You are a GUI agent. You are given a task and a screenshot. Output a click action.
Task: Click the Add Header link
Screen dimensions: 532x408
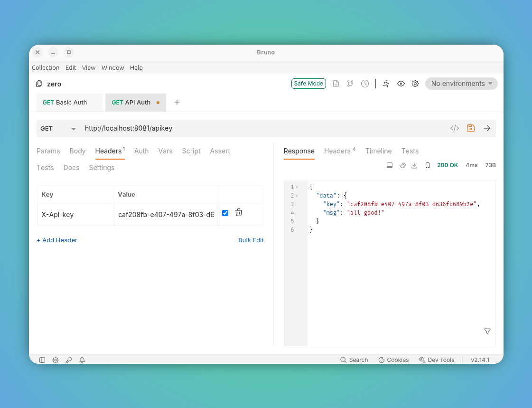[x=57, y=240]
